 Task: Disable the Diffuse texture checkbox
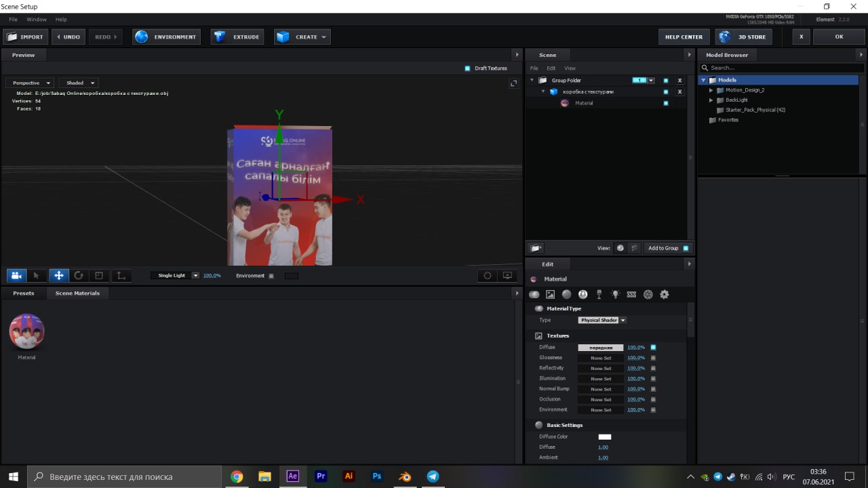pos(653,347)
